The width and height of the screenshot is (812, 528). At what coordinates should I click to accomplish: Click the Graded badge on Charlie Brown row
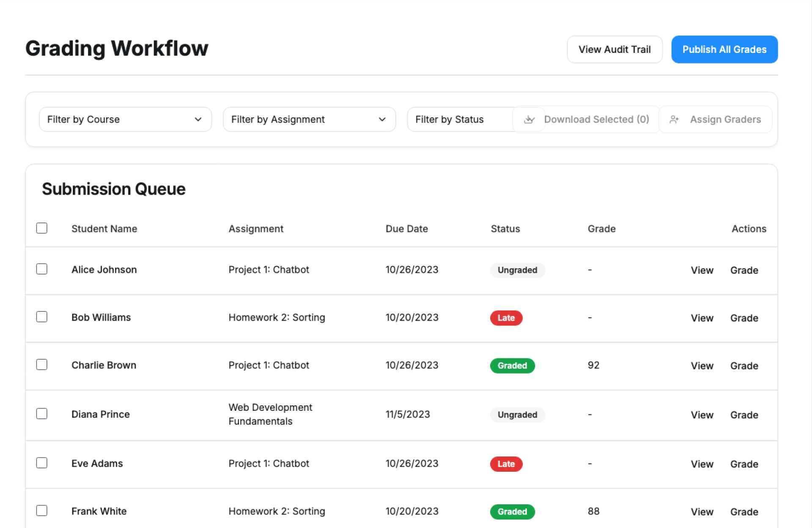(x=512, y=366)
